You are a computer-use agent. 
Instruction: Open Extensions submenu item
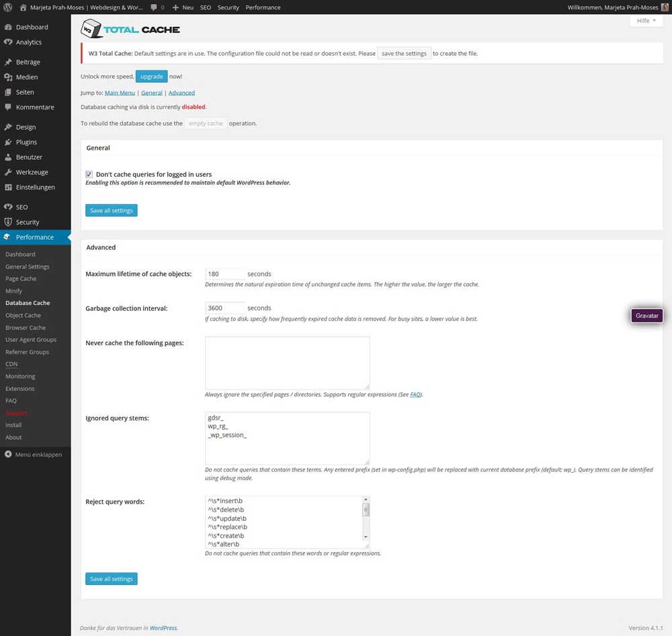click(20, 389)
